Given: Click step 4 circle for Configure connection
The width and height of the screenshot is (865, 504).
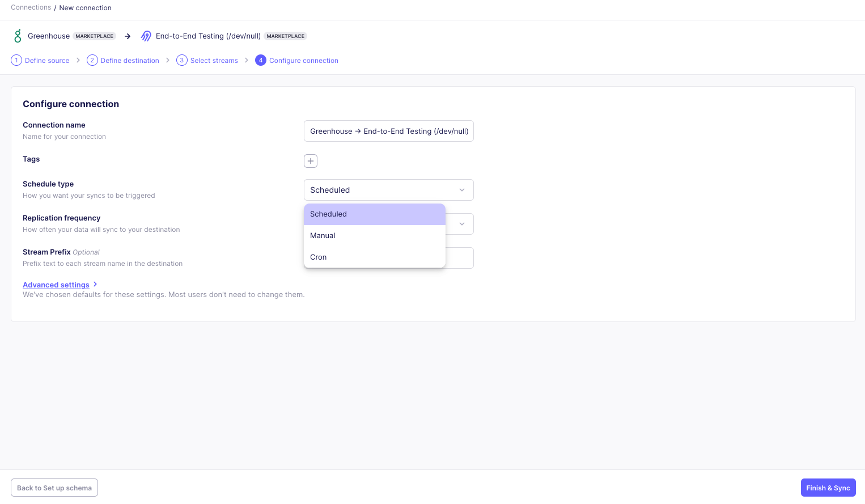Looking at the screenshot, I should (x=261, y=60).
